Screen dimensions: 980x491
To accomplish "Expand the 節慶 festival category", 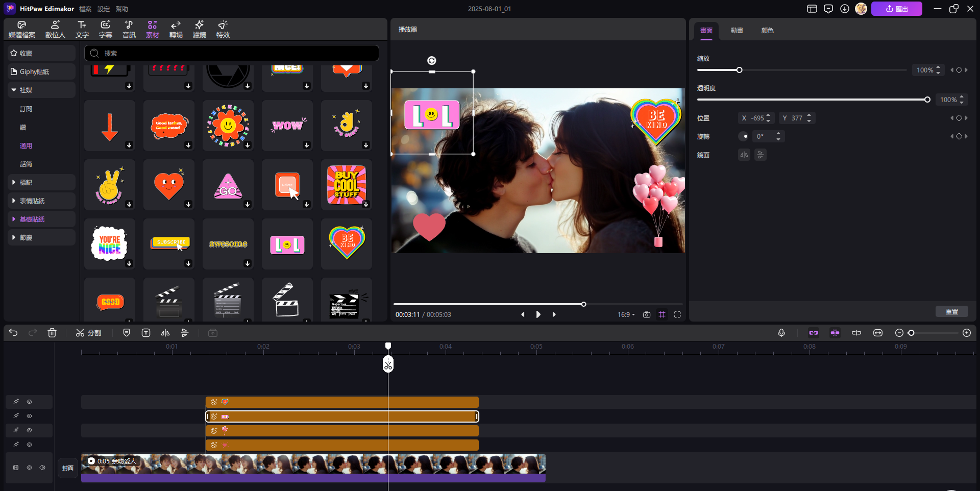I will 42,237.
